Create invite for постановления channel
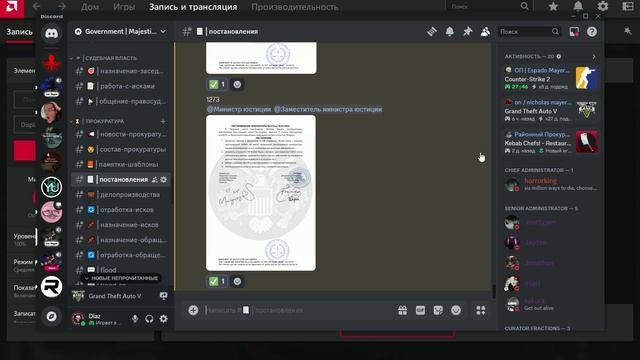Viewport: 640px width, 360px height. [155, 180]
